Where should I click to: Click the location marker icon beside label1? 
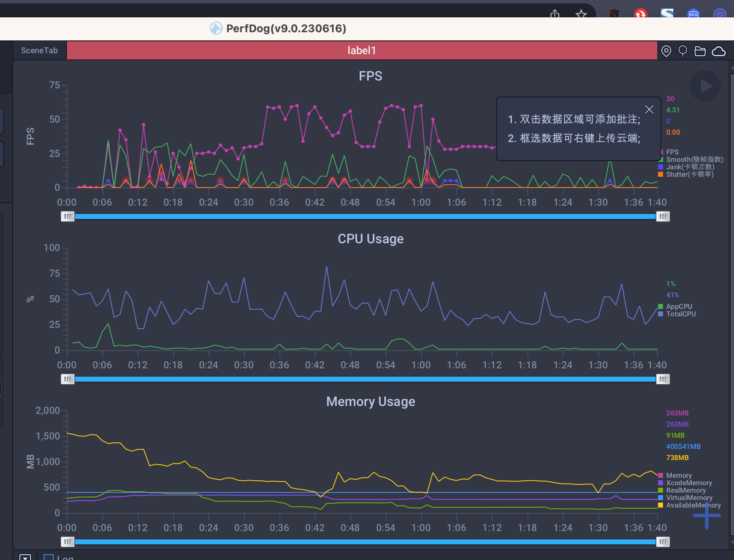point(666,51)
